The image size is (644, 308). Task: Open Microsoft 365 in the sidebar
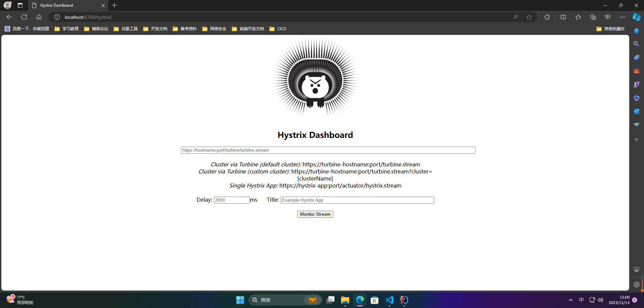tap(636, 98)
